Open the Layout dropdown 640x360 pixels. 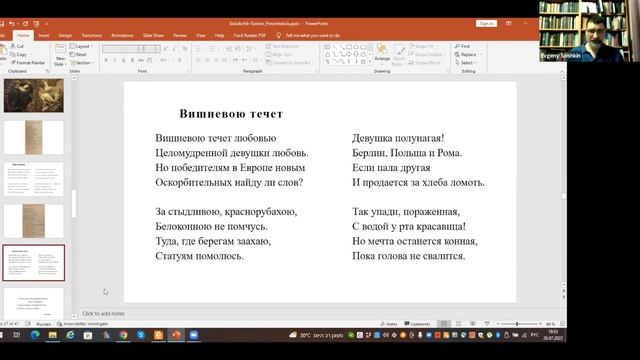(81, 46)
